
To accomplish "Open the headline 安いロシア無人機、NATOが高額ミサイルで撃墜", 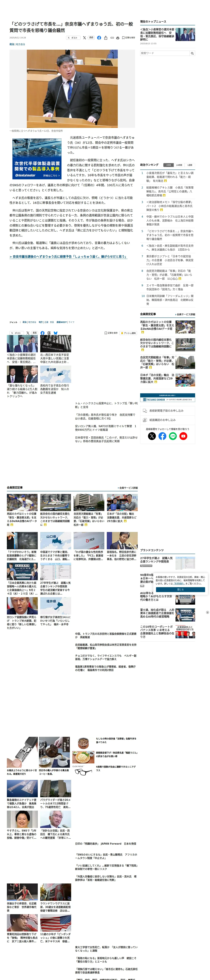I will point(105,428).
